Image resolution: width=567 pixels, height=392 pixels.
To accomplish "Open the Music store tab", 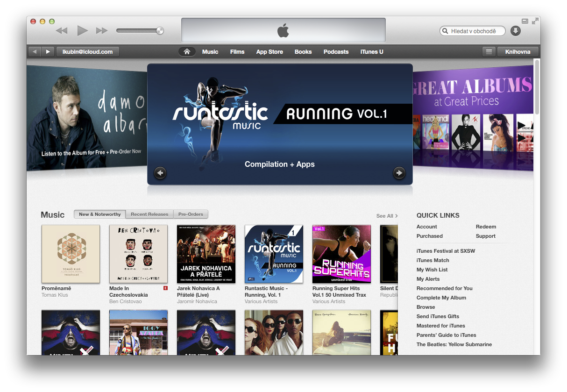I will pyautogui.click(x=210, y=52).
